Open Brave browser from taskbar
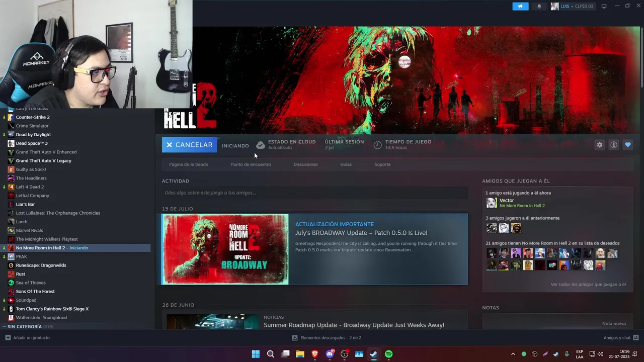This screenshot has height=362, width=644. [315, 354]
